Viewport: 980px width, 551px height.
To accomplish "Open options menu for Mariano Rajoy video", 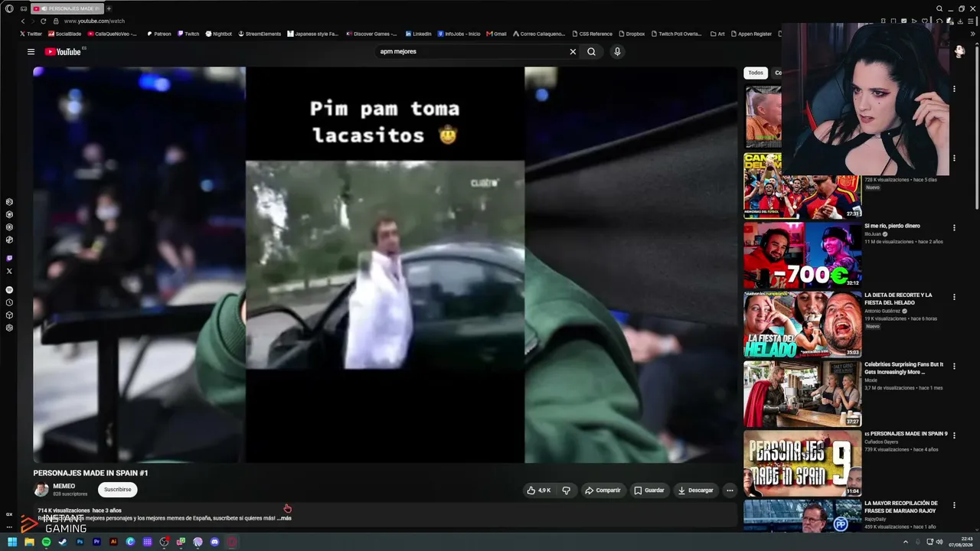I will [954, 505].
